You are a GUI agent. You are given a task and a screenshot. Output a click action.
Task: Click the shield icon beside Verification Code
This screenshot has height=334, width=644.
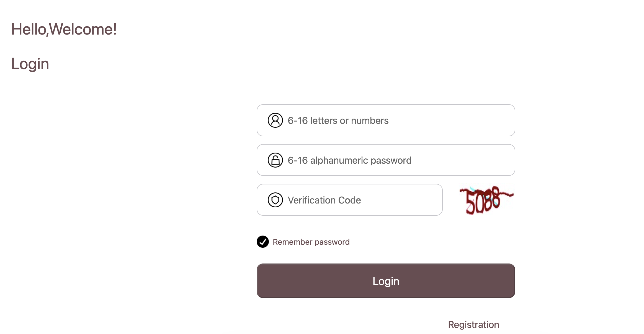tap(275, 200)
